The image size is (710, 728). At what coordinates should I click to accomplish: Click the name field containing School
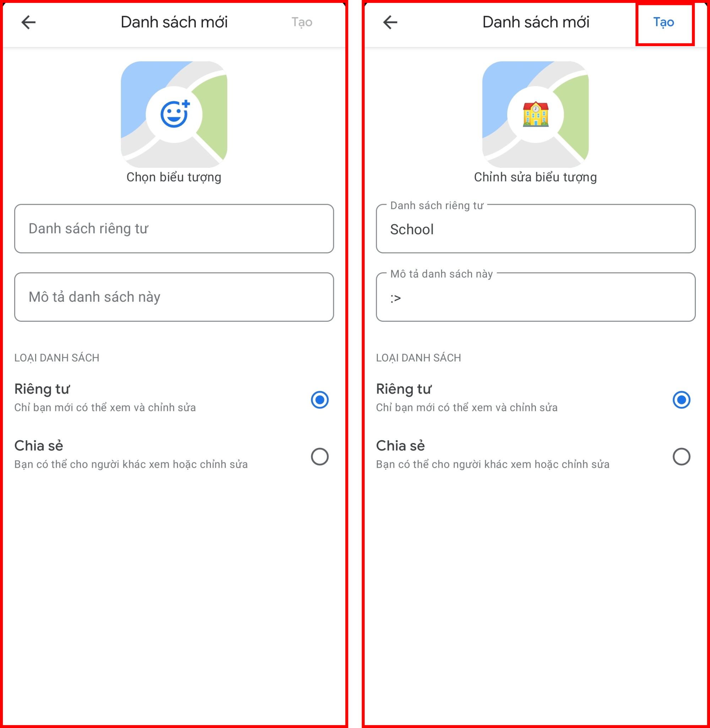(x=536, y=228)
